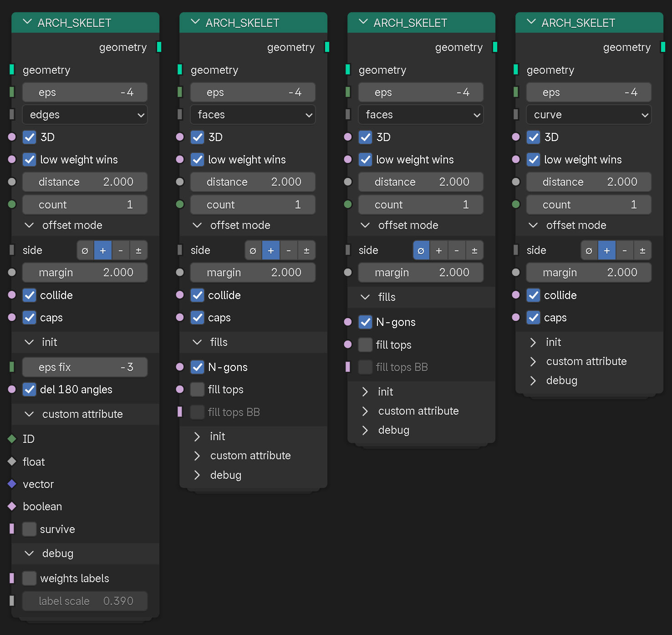Uncheck the del 180 angles checkbox
The width and height of the screenshot is (672, 635).
click(30, 390)
